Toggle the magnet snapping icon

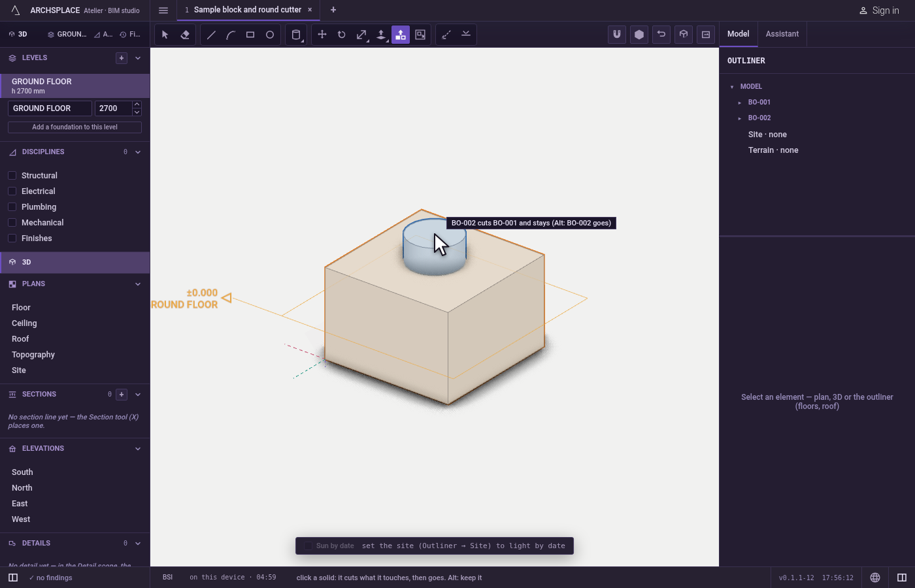pos(617,35)
